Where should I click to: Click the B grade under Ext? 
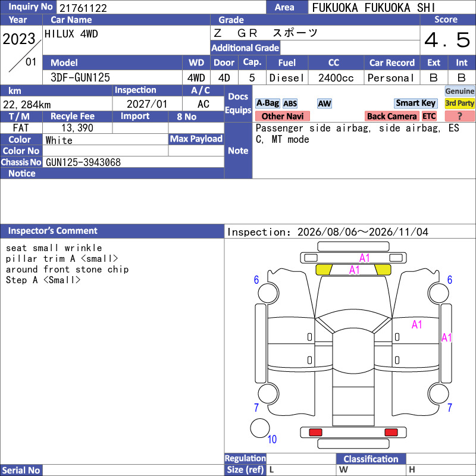pyautogui.click(x=434, y=78)
